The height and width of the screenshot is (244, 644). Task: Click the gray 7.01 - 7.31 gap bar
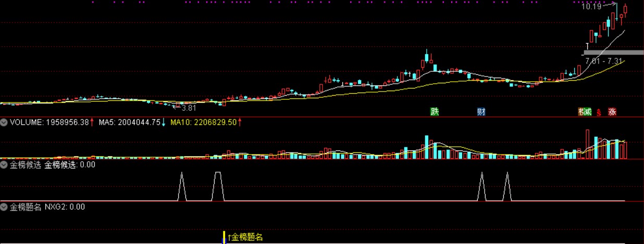coord(613,53)
